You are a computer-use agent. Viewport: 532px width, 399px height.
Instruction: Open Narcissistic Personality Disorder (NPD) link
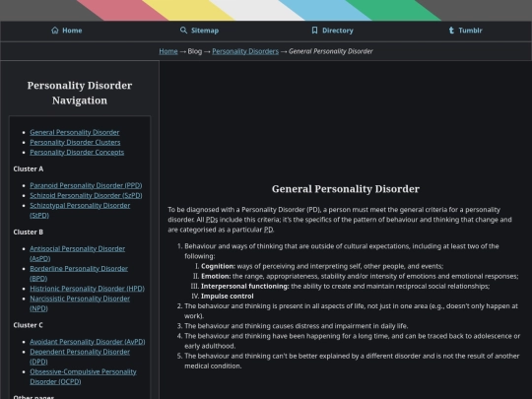80,303
